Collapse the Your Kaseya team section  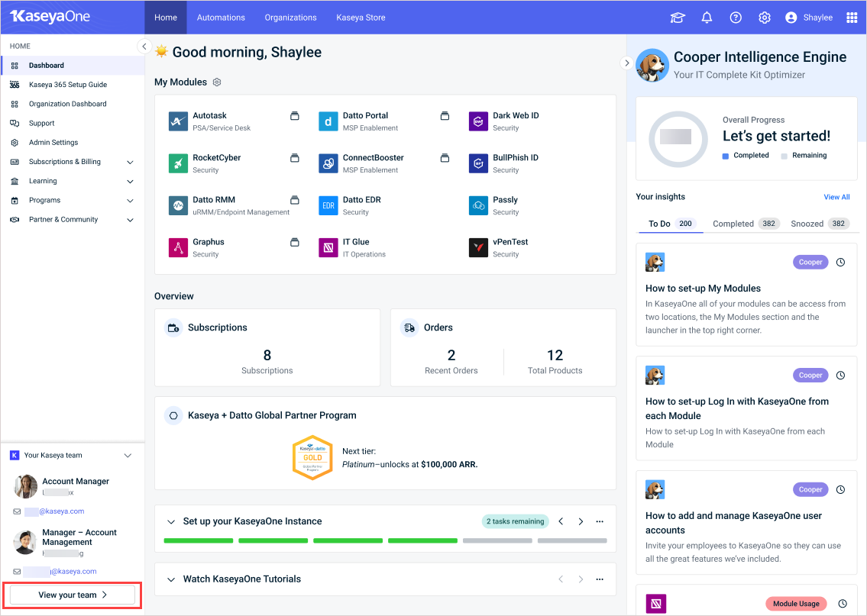[128, 456]
